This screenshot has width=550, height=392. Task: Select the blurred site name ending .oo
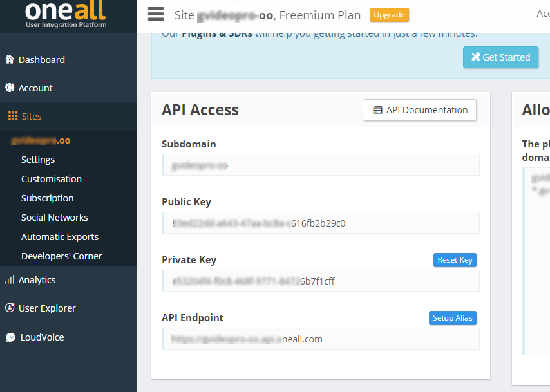coord(41,140)
